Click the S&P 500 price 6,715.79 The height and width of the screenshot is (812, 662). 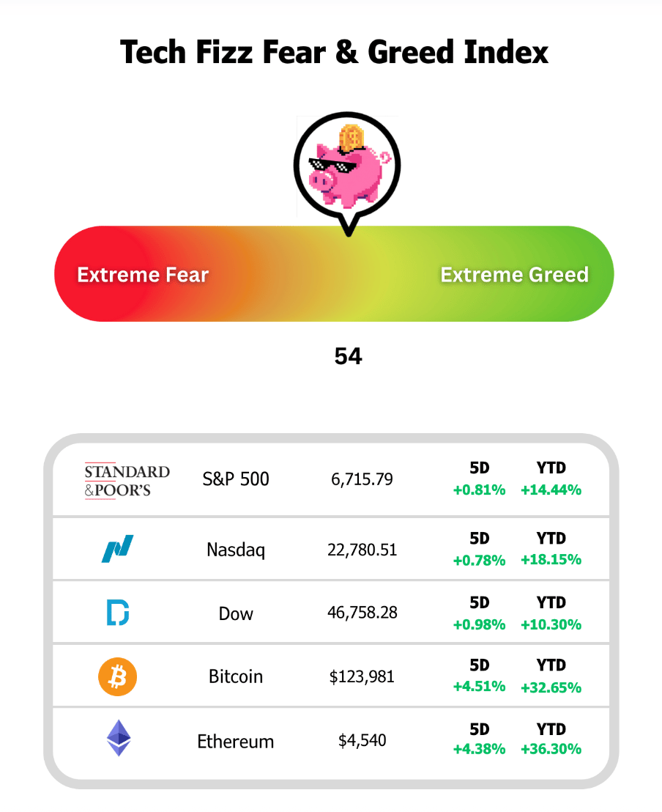(362, 479)
